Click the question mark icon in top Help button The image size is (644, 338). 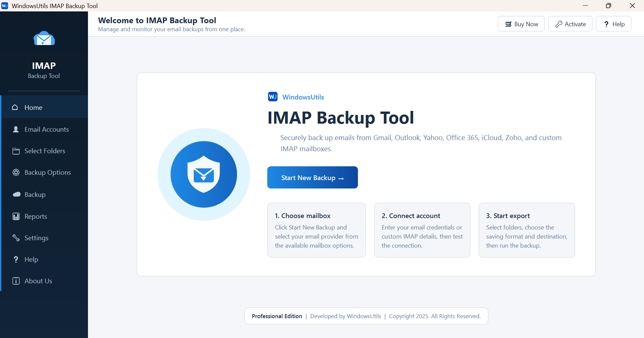(x=606, y=24)
